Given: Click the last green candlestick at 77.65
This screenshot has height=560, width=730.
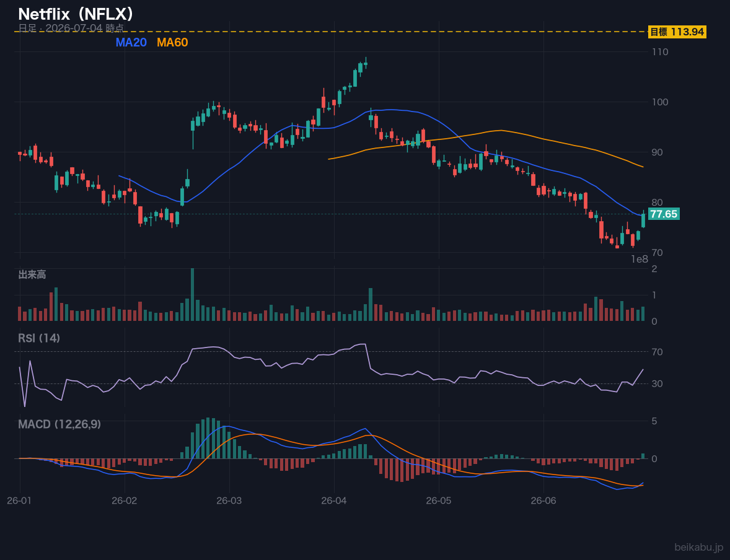Looking at the screenshot, I should (643, 220).
